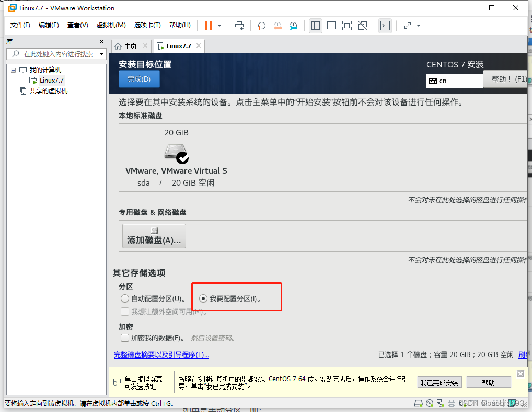Close the Linux7.7 tab
This screenshot has height=412, width=532.
[199, 45]
